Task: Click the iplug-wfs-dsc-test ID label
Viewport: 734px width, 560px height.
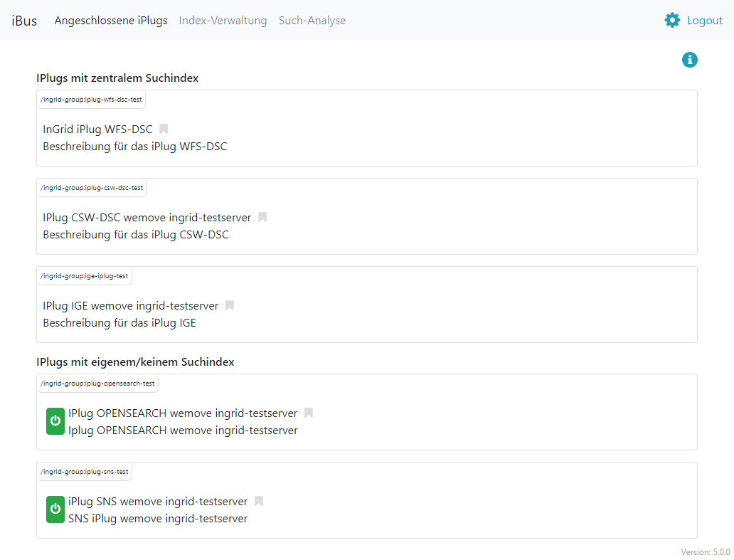Action: click(x=91, y=100)
